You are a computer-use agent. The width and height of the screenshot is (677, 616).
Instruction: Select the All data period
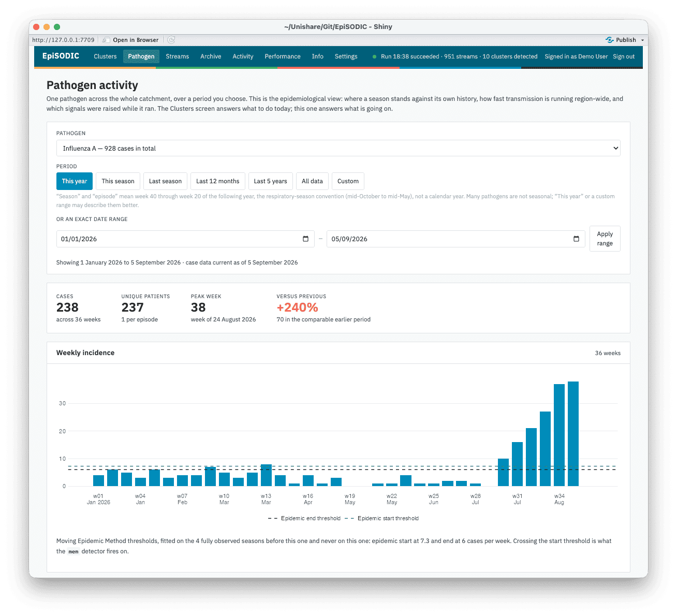(x=312, y=181)
